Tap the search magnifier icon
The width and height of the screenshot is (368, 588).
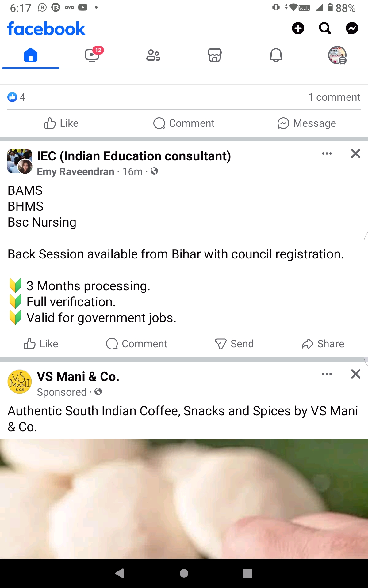pos(325,28)
